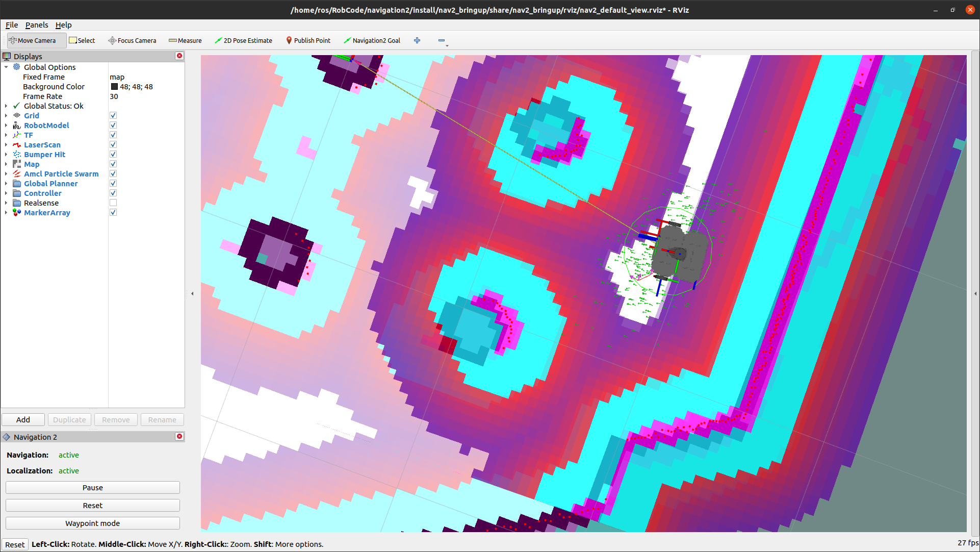Open the Panels menu
This screenshot has height=552, width=980.
click(37, 25)
